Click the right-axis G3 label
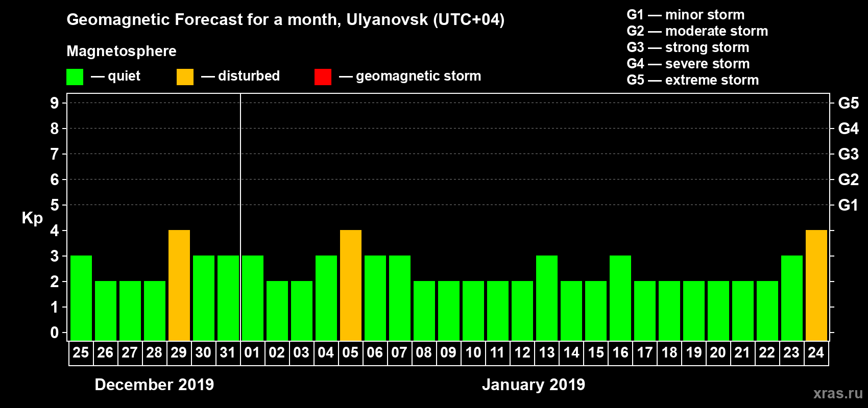This screenshot has height=408, width=868. pos(849,154)
